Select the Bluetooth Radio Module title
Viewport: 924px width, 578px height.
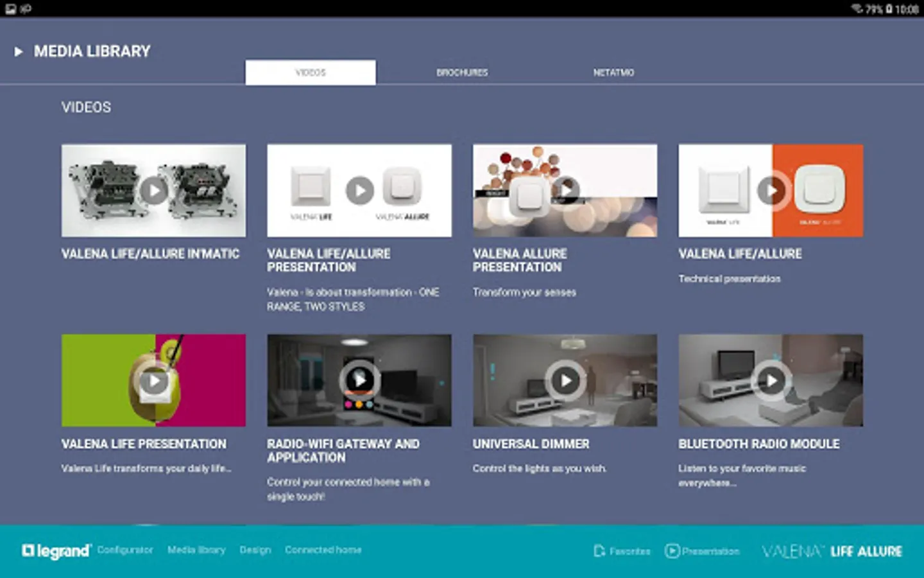[759, 444]
